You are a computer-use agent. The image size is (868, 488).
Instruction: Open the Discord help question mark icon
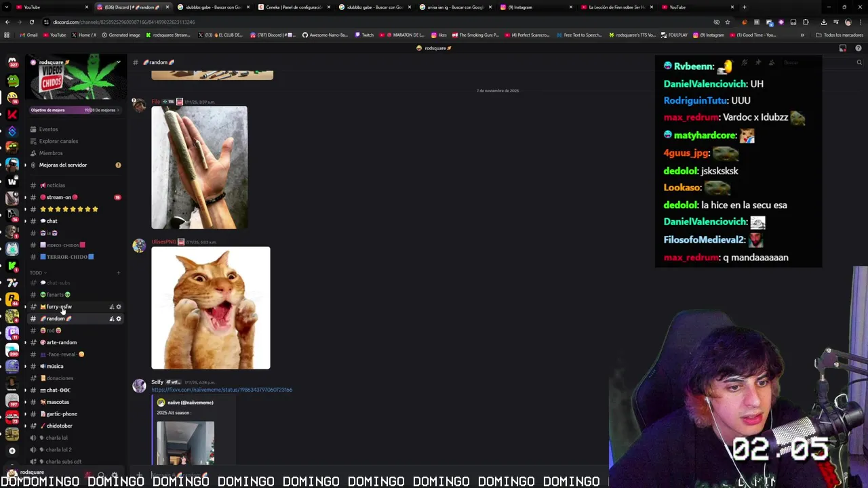(x=859, y=48)
